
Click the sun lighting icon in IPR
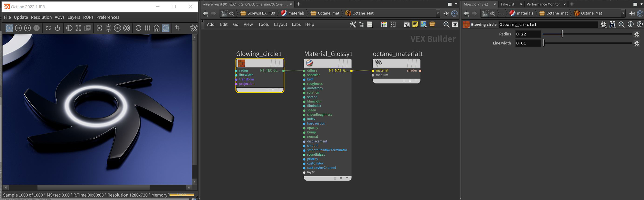[108, 28]
